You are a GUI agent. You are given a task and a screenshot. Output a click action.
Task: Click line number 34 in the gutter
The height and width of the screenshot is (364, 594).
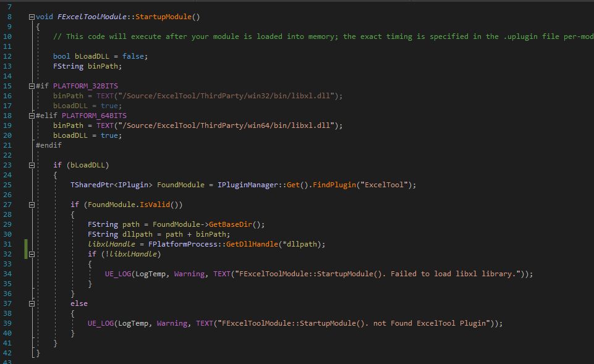7,273
